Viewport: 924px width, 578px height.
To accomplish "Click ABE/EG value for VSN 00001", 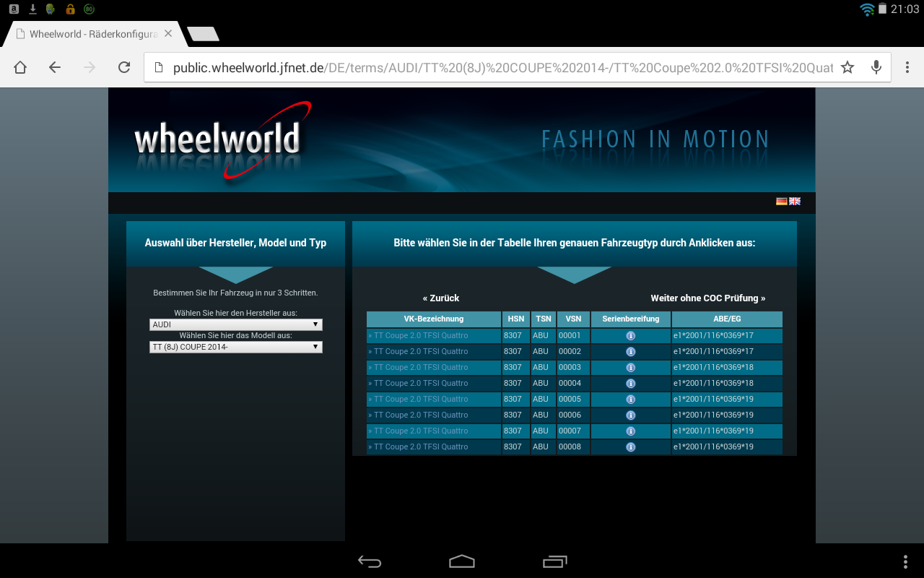I will click(713, 335).
